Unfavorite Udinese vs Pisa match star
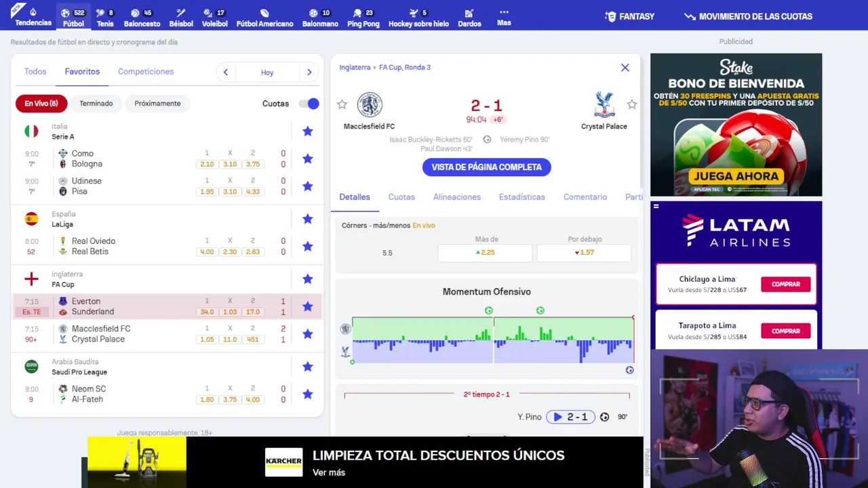 point(307,186)
